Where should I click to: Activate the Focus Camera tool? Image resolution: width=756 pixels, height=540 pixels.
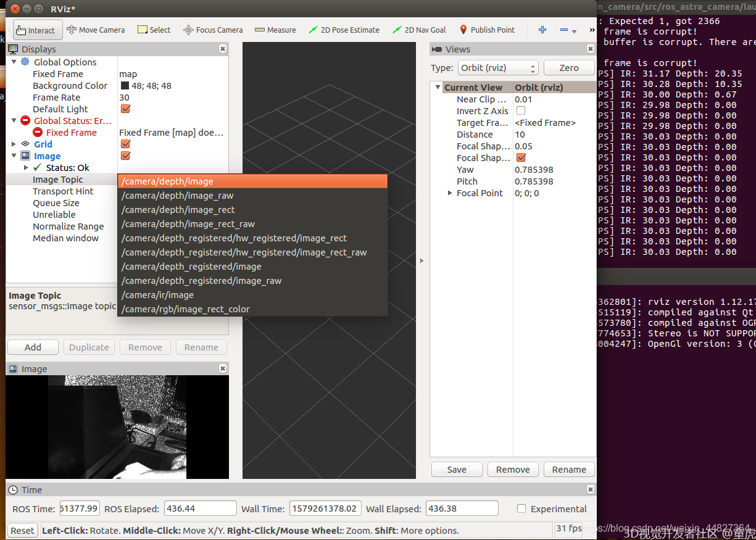coord(214,30)
